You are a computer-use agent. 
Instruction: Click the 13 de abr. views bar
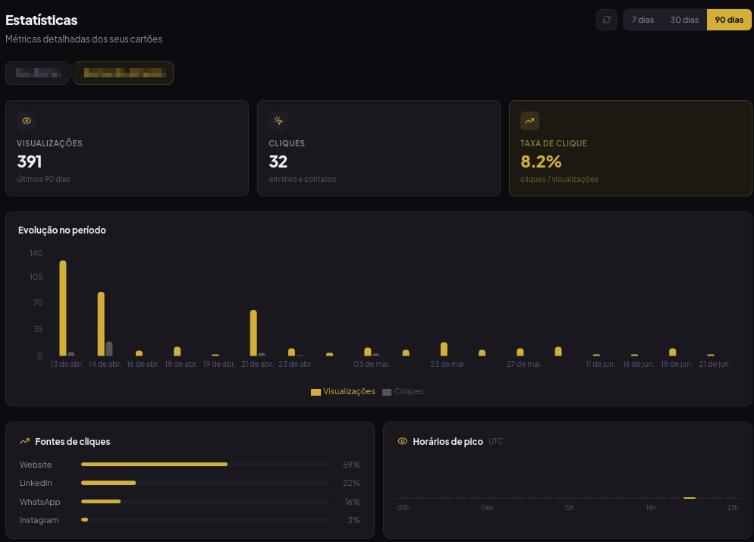point(63,308)
